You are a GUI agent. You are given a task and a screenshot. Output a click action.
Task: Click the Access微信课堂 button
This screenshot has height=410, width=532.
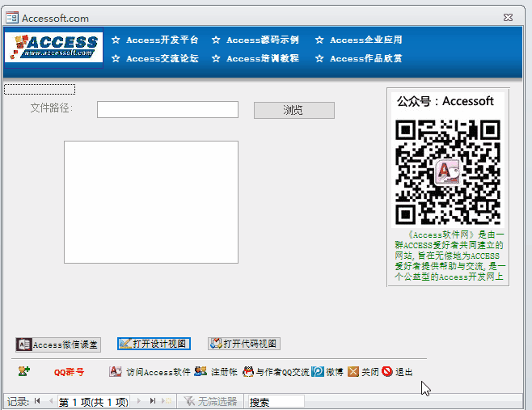(58, 344)
